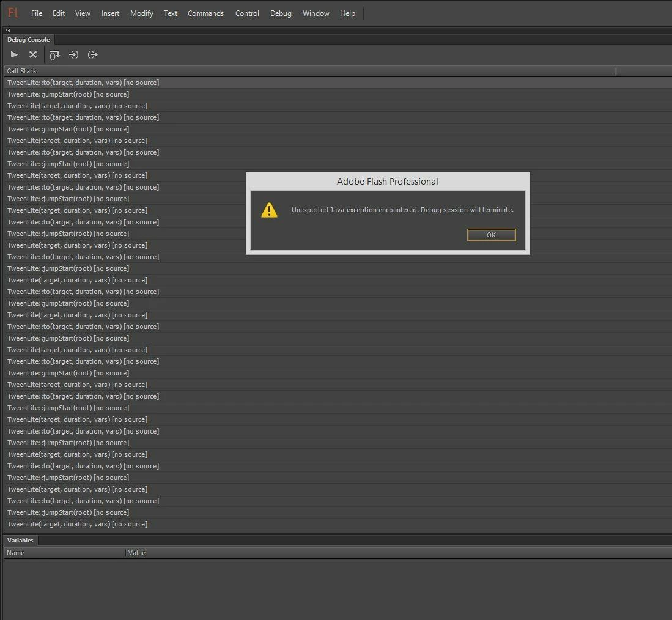
Task: Click the Step In debug icon
Action: pyautogui.click(x=74, y=55)
